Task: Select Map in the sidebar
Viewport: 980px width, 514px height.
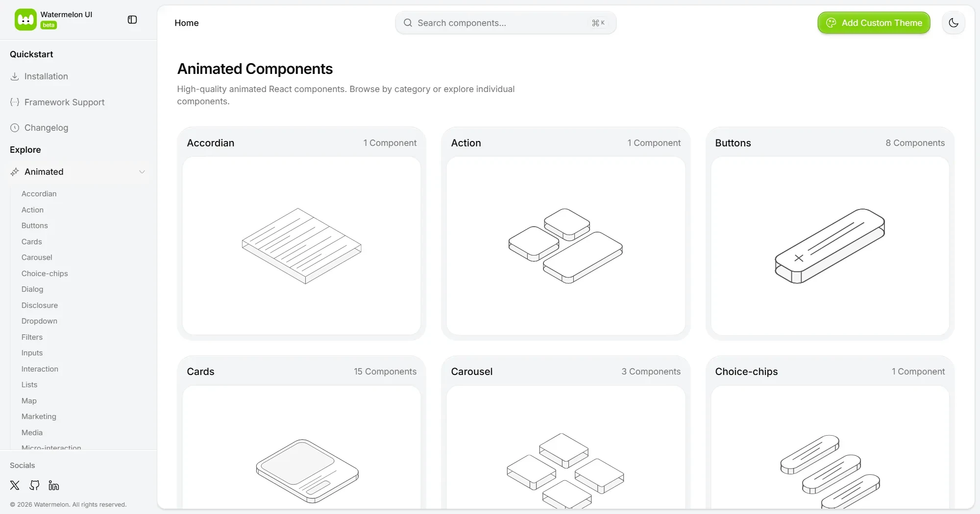Action: (29, 401)
